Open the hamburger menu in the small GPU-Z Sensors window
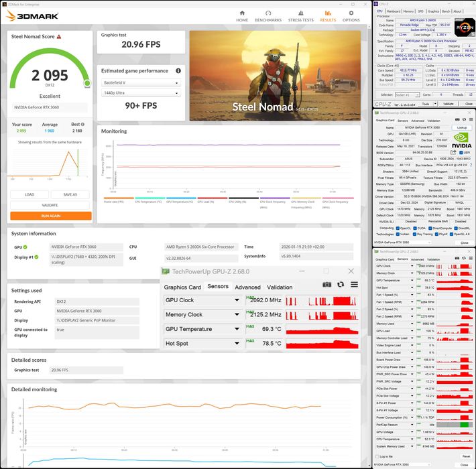This screenshot has height=469, width=476. [x=471, y=258]
